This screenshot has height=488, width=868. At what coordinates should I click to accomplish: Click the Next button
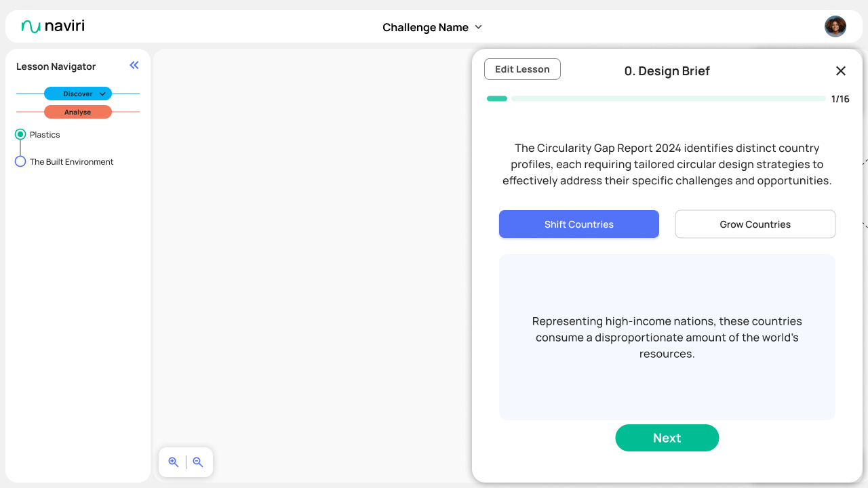point(667,438)
